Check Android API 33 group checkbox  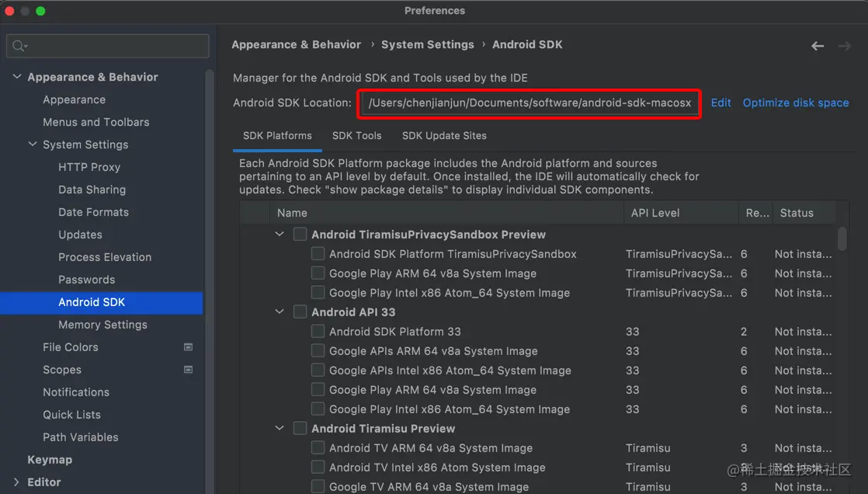[x=300, y=311]
